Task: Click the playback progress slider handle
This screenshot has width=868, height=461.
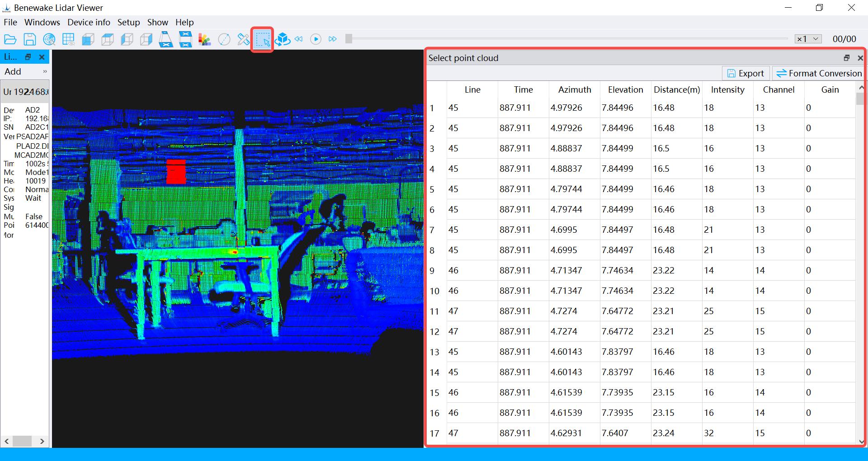Action: (x=349, y=39)
